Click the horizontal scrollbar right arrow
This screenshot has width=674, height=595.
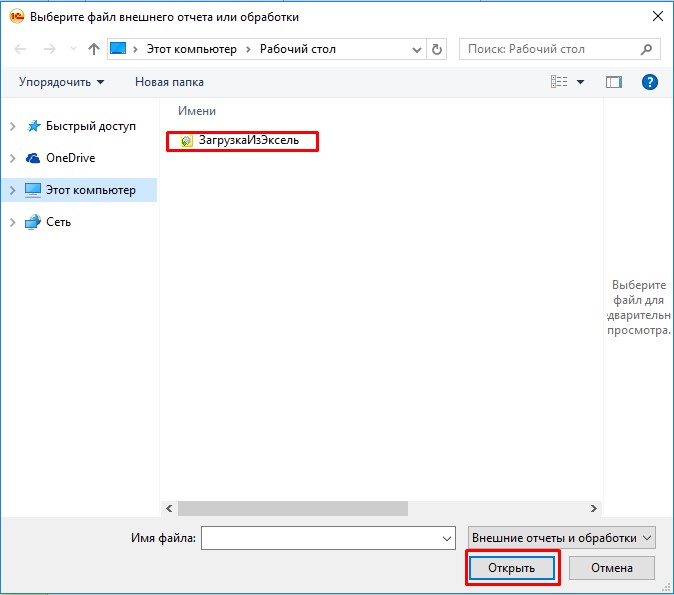coord(594,509)
